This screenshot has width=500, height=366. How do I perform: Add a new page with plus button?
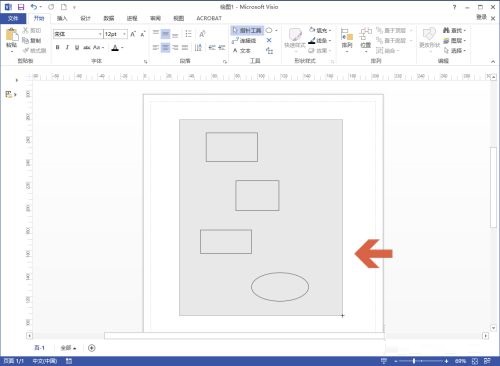pos(92,348)
